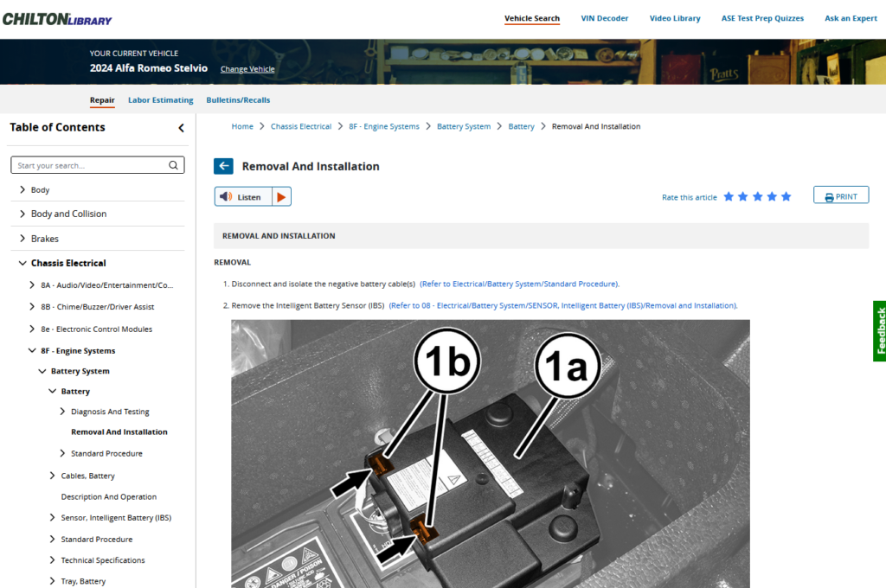
Task: Collapse the 8F - Engine Systems node
Action: [x=32, y=351]
